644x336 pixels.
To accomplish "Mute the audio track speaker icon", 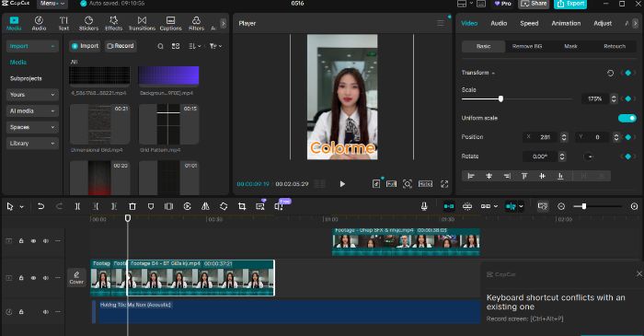I will pyautogui.click(x=46, y=312).
